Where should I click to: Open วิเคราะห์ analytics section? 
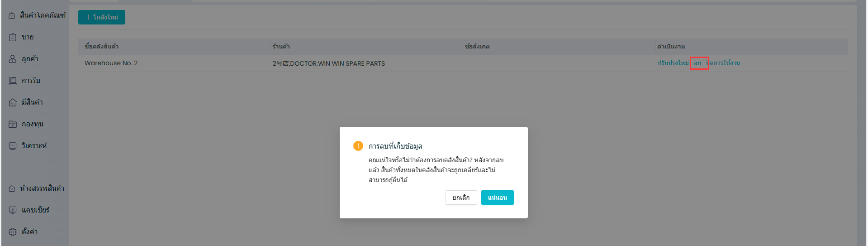[x=34, y=146]
